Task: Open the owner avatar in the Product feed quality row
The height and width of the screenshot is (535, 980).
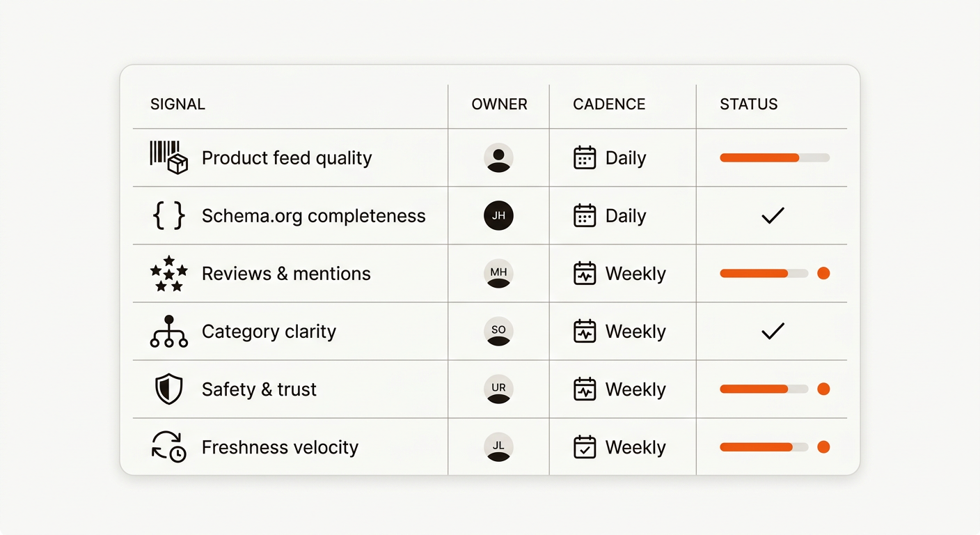Action: [x=498, y=158]
